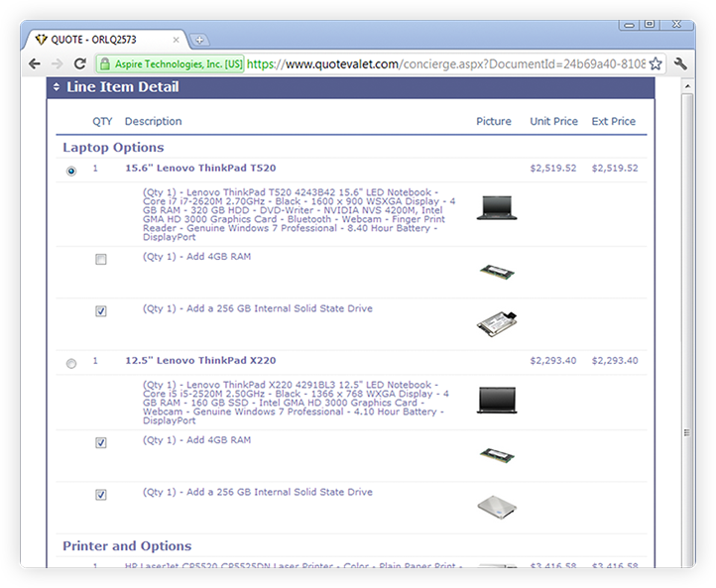Click the browser forward arrow

coord(58,63)
